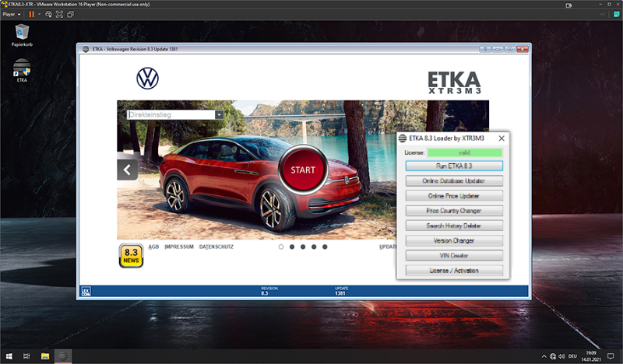Screen dimensions: 623x364
Task: Click the Volkswagen logo
Action: (147, 79)
